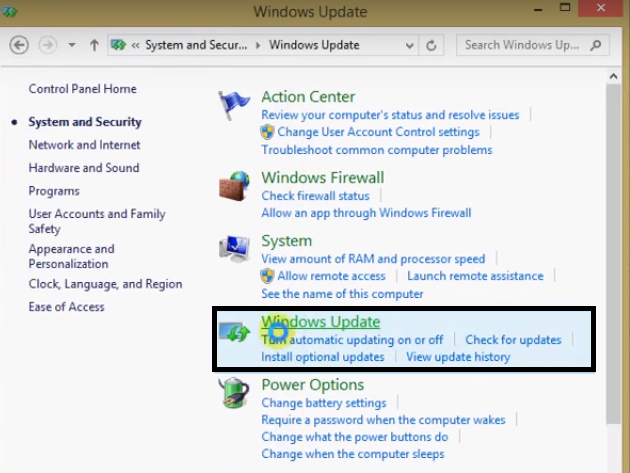Screen dimensions: 630x473
Task: Click the Refresh button in address bar
Action: click(x=432, y=45)
